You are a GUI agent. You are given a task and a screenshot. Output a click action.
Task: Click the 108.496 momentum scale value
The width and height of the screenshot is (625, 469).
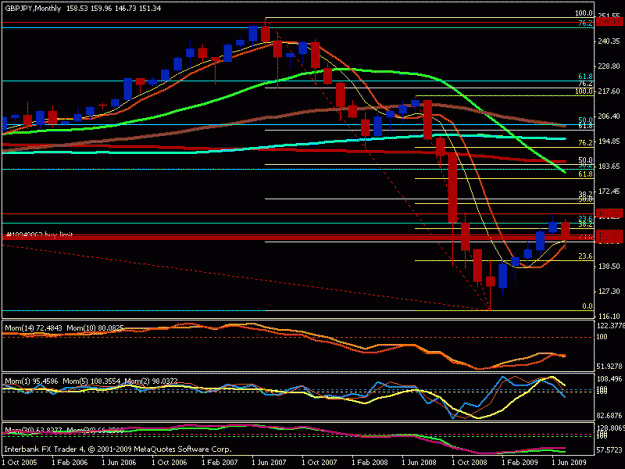(609, 379)
